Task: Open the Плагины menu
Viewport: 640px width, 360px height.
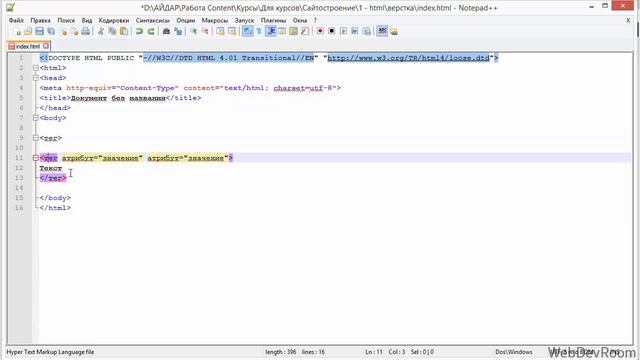Action: (273, 20)
